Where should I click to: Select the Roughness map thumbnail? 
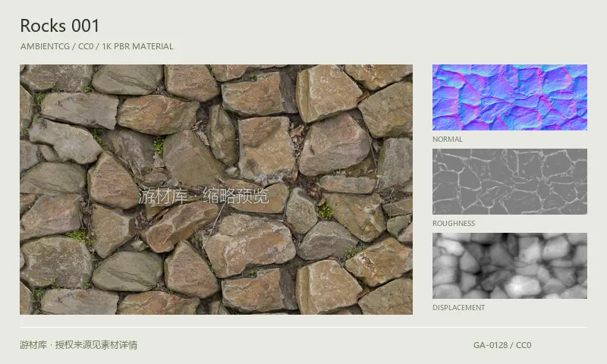[509, 181]
